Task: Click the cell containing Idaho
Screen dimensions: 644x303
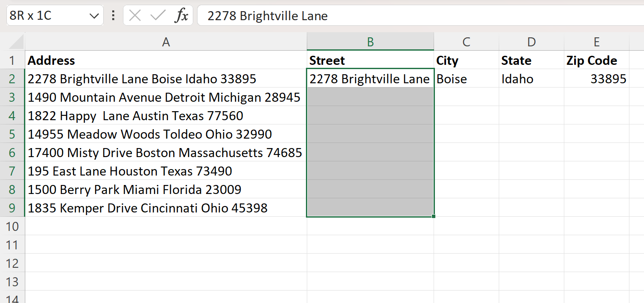Action: point(531,79)
